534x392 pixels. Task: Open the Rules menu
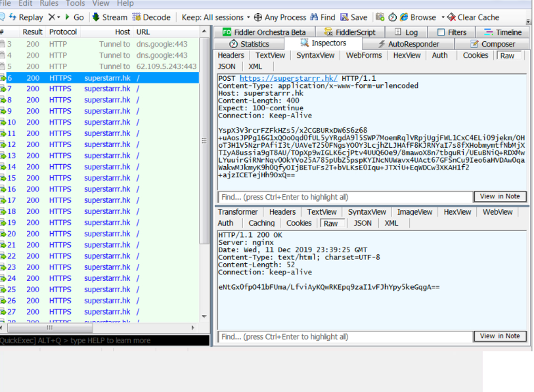click(49, 3)
